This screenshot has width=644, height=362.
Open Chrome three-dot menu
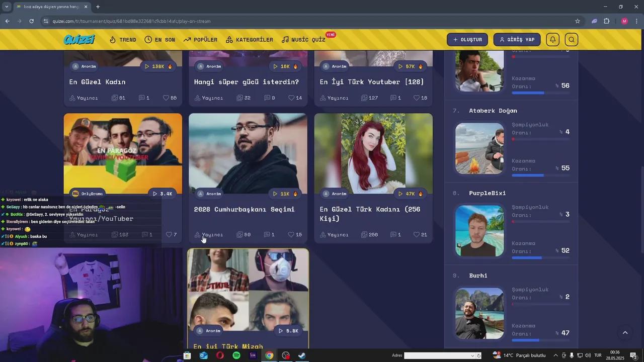[x=637, y=21]
